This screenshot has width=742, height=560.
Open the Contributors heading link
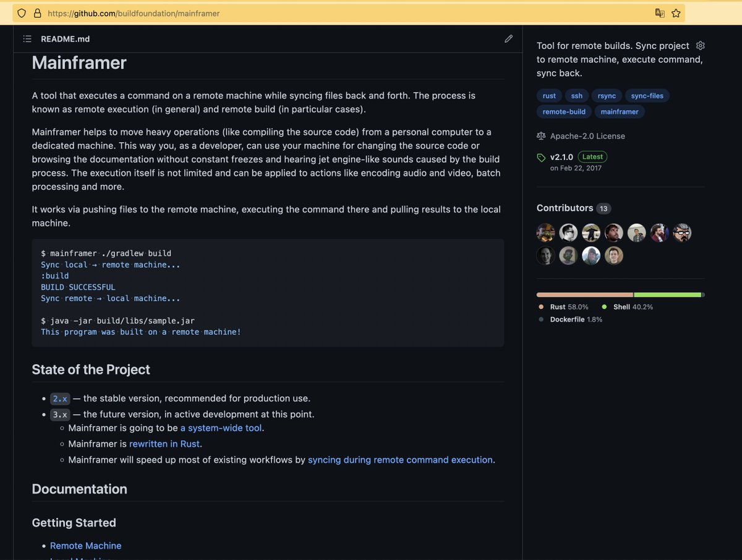[565, 208]
